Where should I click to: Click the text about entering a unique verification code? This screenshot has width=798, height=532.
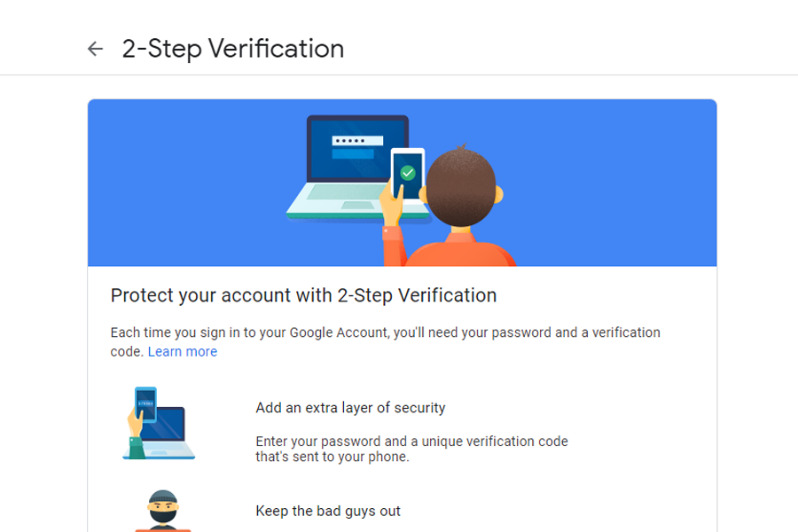(411, 449)
